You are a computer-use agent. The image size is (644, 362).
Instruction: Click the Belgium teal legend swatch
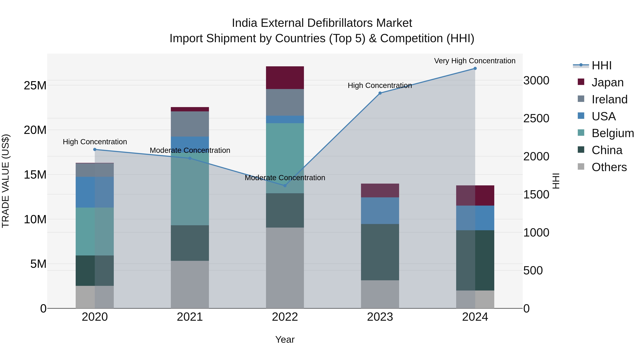click(x=581, y=133)
